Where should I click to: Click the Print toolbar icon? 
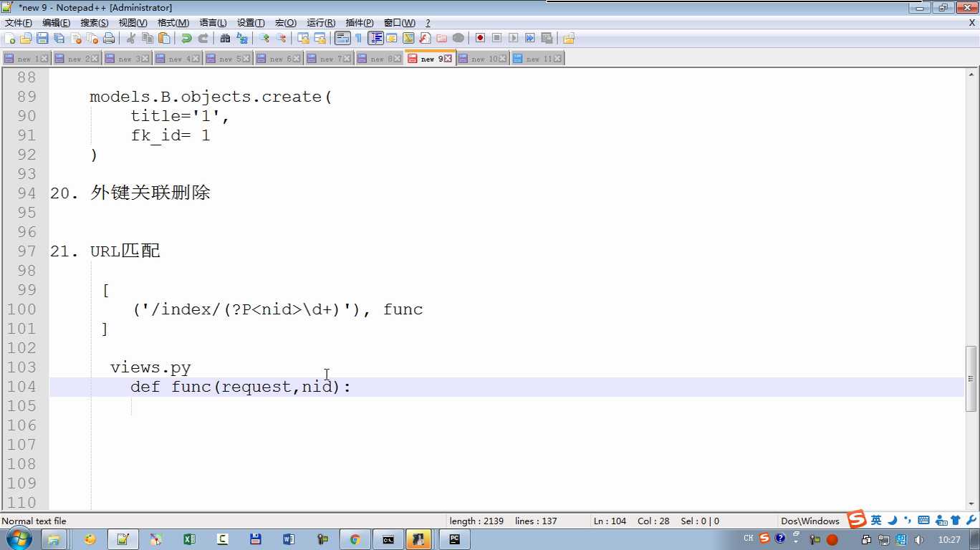(x=109, y=38)
